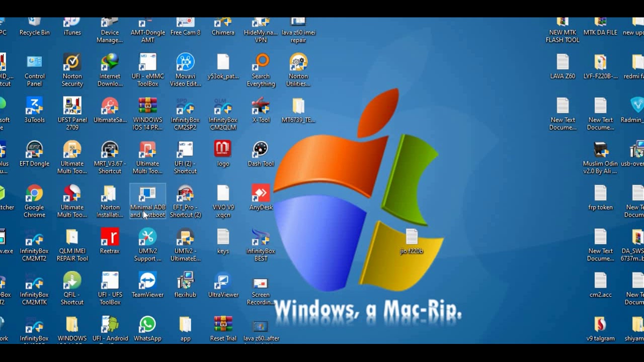The width and height of the screenshot is (644, 362).
Task: Select the LAVA Z60 document
Action: (562, 67)
